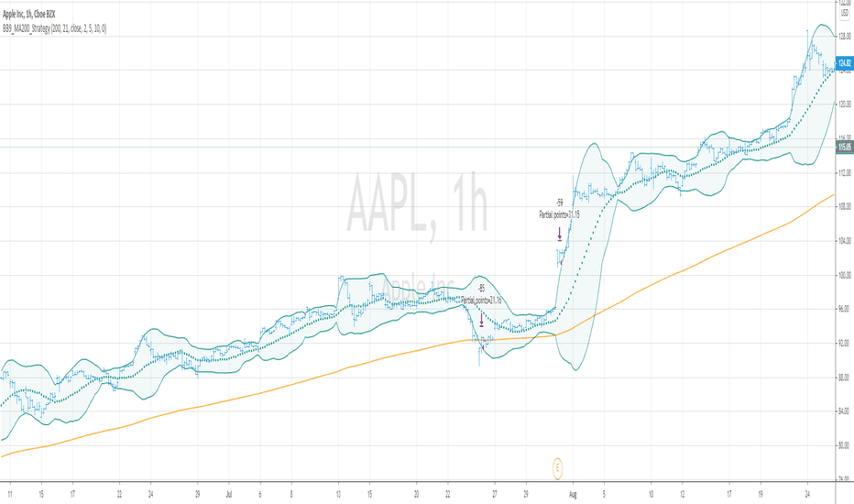Image resolution: width=854 pixels, height=504 pixels.
Task: Open the Apple Inc, 1h, Cboe BZX title
Action: coord(29,14)
